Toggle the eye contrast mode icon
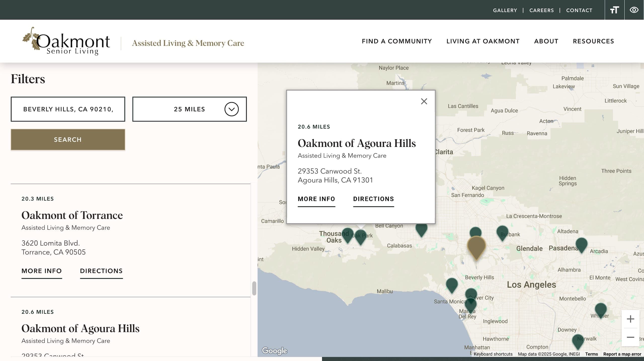The height and width of the screenshot is (361, 644). 634,10
